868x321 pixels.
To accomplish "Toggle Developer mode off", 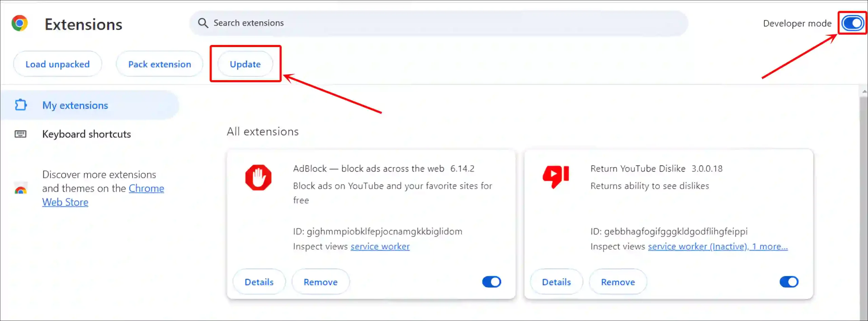I will coord(852,23).
